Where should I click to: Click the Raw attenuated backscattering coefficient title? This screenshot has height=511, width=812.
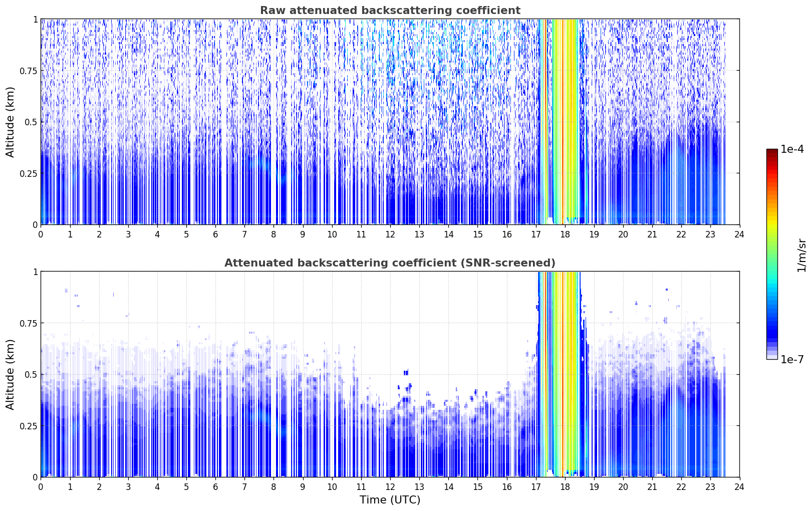390,11
